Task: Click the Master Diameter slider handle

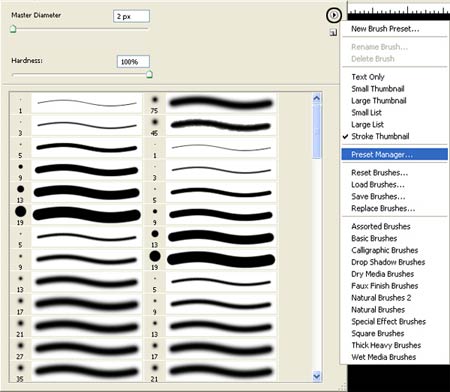Action: pos(13,29)
